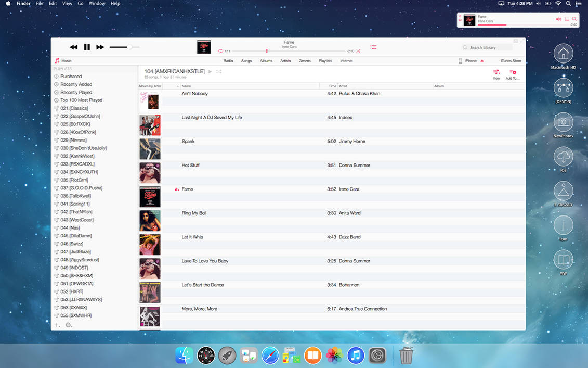Eject the iPhone with the eject icon
Image resolution: width=588 pixels, height=368 pixels.
tap(482, 61)
